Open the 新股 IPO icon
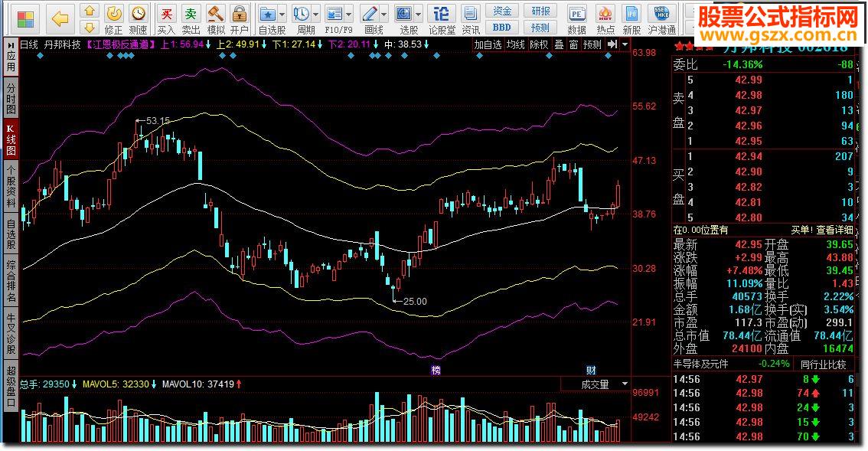 click(631, 19)
